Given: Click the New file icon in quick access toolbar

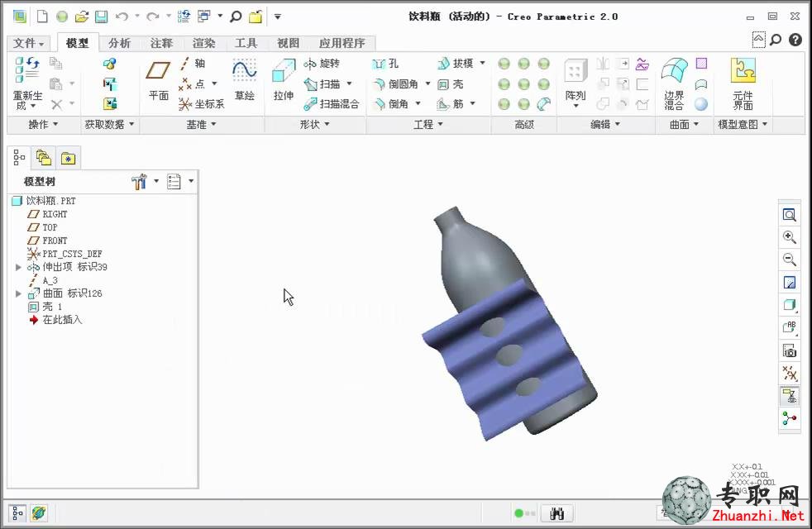Looking at the screenshot, I should point(42,17).
